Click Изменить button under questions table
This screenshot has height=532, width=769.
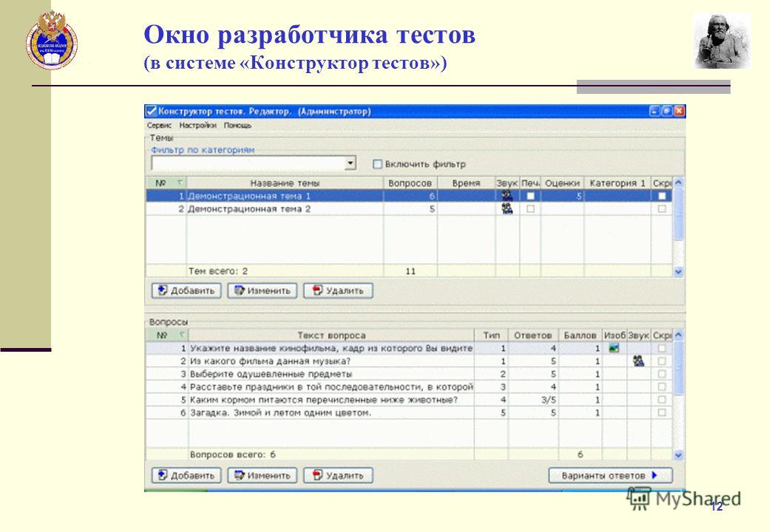262,475
